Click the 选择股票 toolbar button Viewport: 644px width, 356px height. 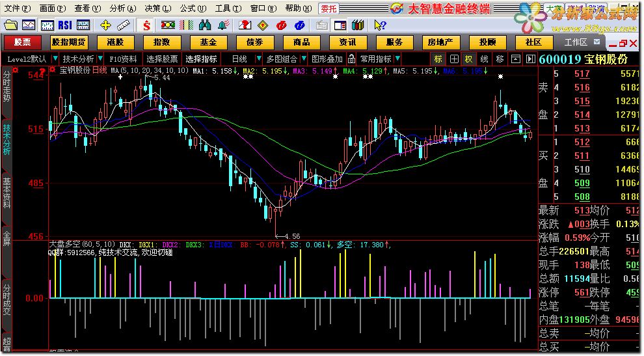[x=162, y=59]
